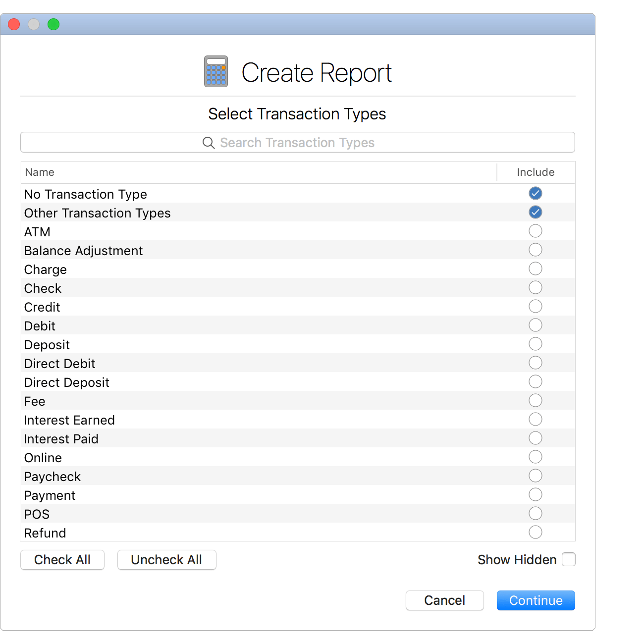
Task: Click the calculator icon beside Create Report
Action: tap(216, 71)
